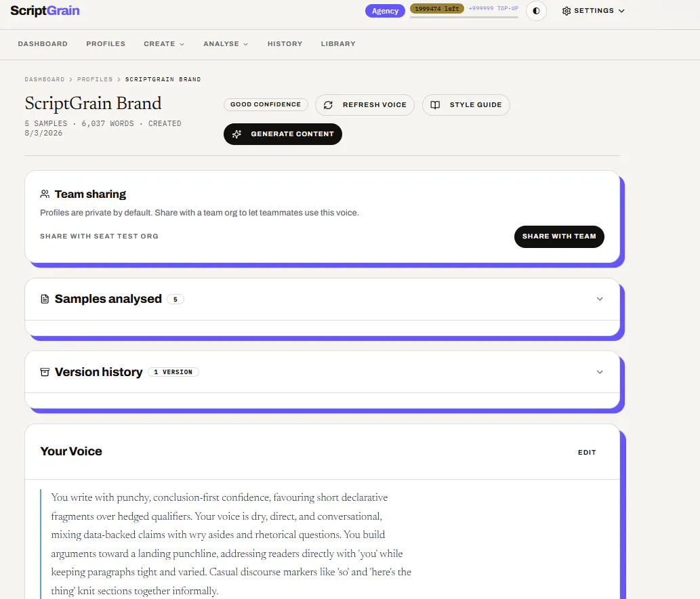Click the ScriptGrain logo
The image size is (700, 599).
coord(45,11)
